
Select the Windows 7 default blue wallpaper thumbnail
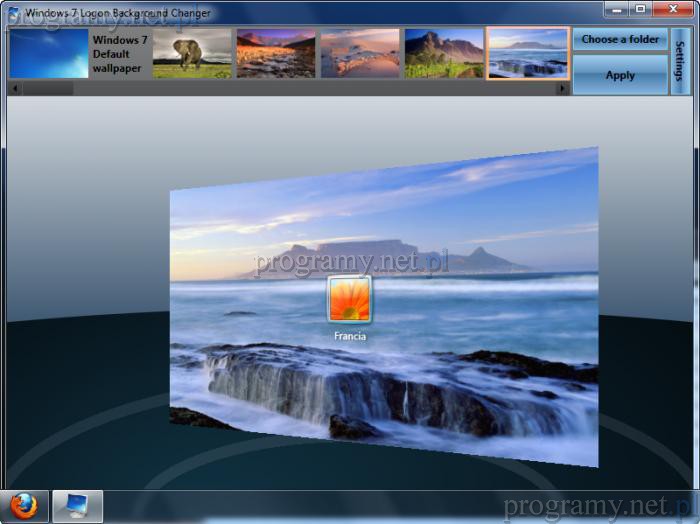coord(49,54)
